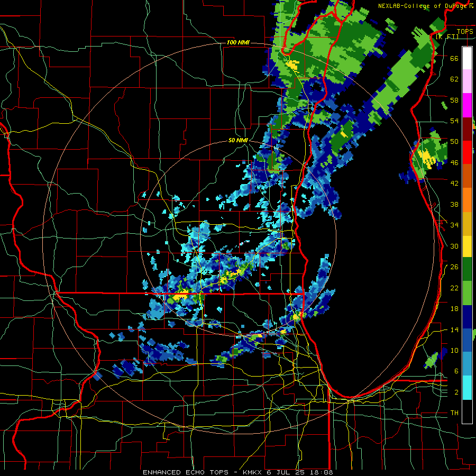The height and width of the screenshot is (476, 476).
Task: Select the cyan legend swatch
Action: (467, 387)
